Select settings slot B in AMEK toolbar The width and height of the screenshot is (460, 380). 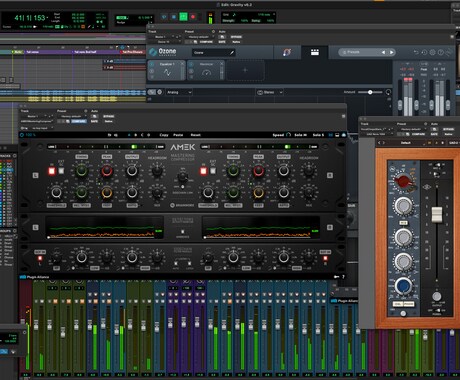[x=136, y=135]
